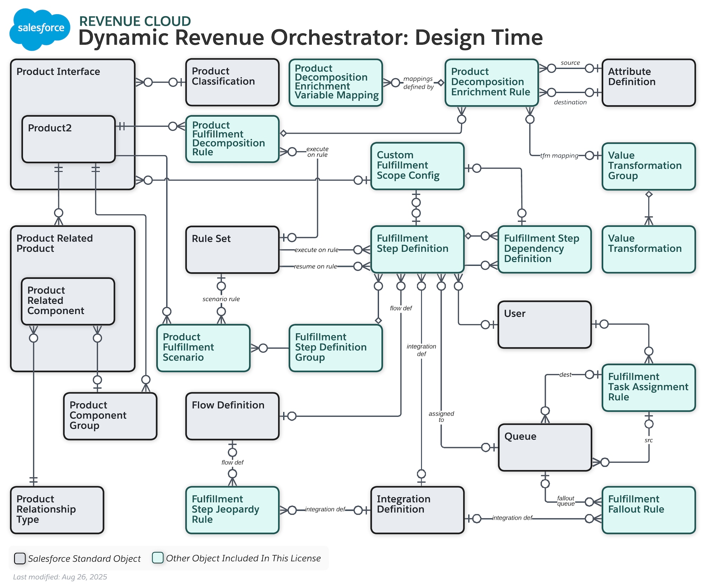Click the 'tfm mapping' relationship label
The width and height of the screenshot is (709, 588).
(x=559, y=156)
